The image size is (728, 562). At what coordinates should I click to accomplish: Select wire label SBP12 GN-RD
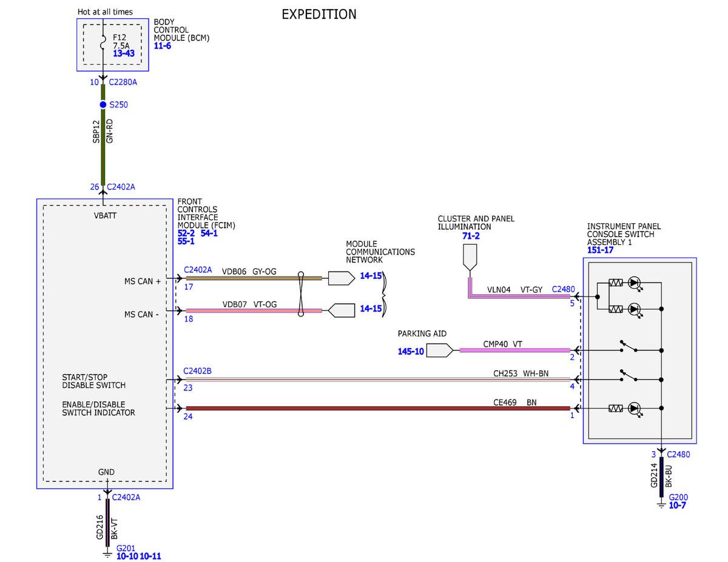click(103, 131)
